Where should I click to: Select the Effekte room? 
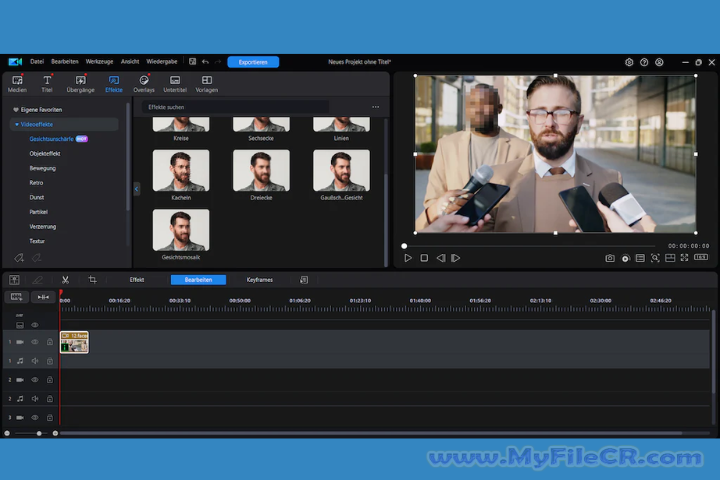[113, 84]
